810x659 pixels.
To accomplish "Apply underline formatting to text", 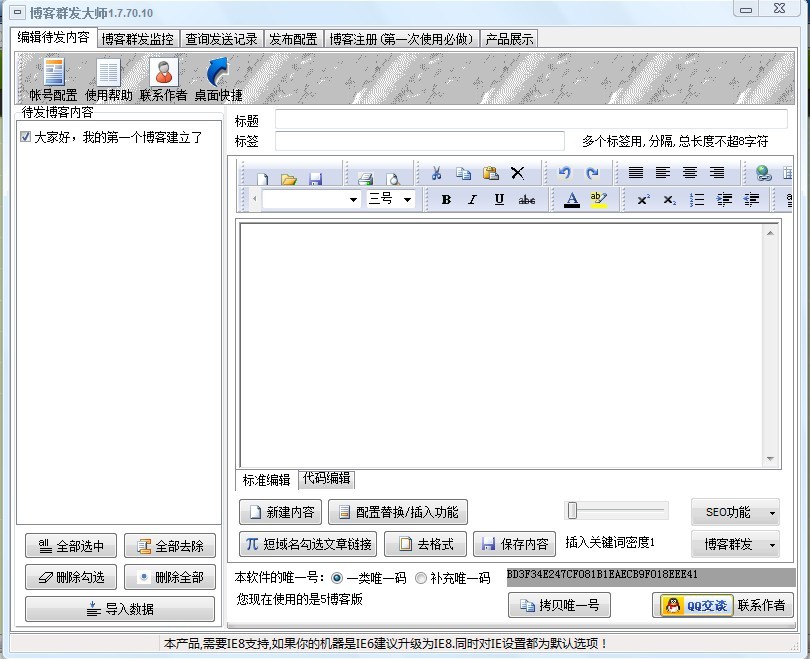I will click(499, 200).
